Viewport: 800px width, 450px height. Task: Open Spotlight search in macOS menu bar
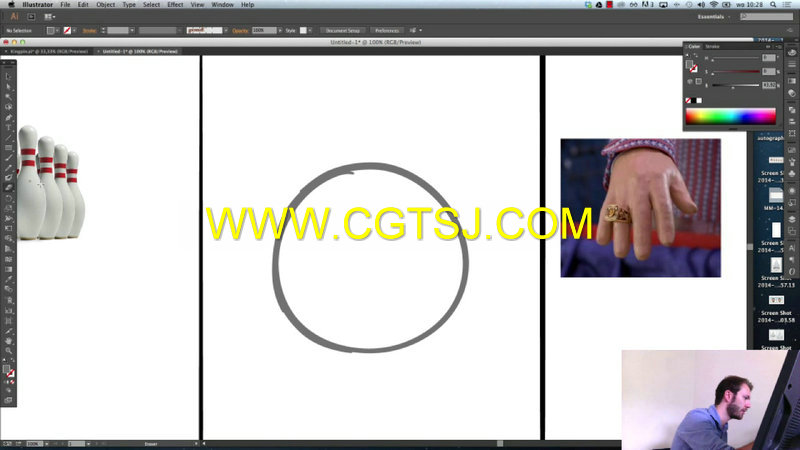tap(773, 5)
